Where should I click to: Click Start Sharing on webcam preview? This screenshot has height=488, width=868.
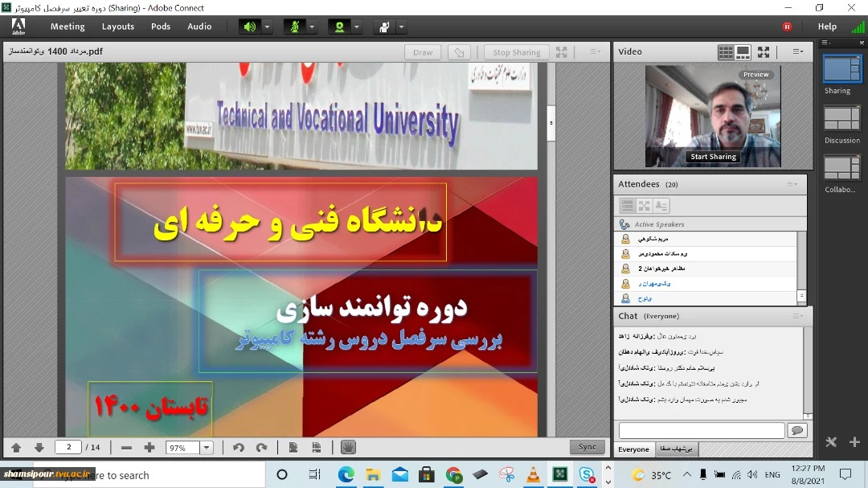(x=713, y=157)
